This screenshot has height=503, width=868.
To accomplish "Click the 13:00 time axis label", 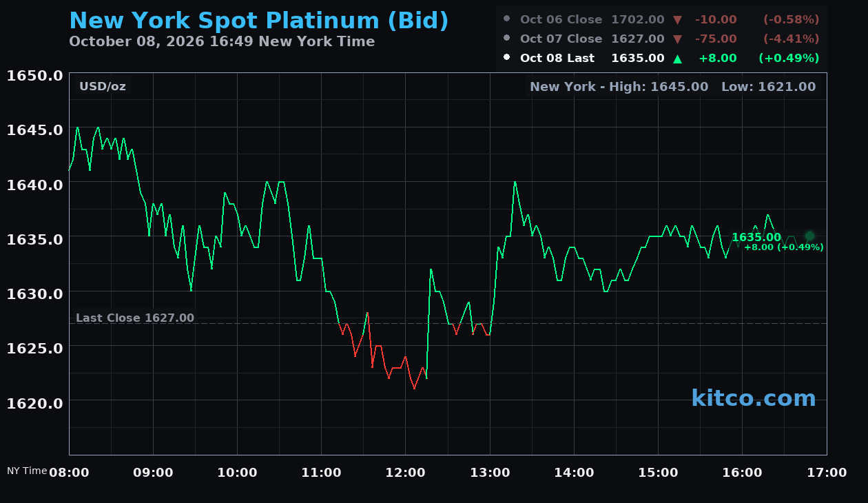I will click(x=490, y=473).
